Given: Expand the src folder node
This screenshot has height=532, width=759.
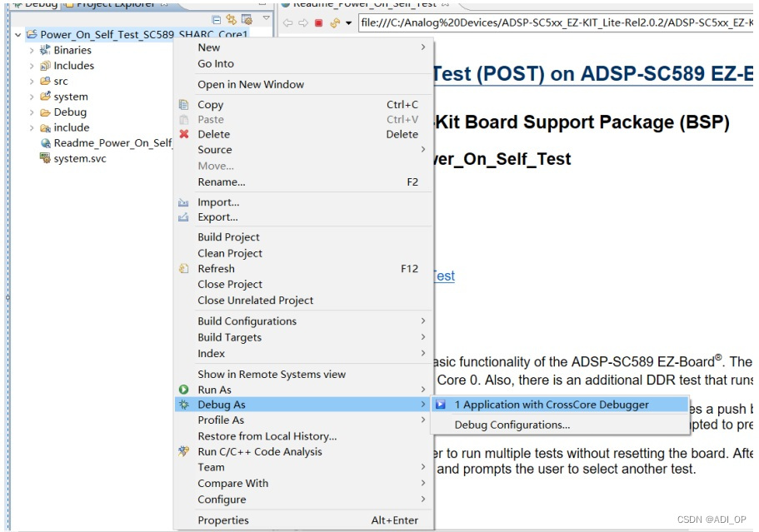Looking at the screenshot, I should pyautogui.click(x=32, y=82).
